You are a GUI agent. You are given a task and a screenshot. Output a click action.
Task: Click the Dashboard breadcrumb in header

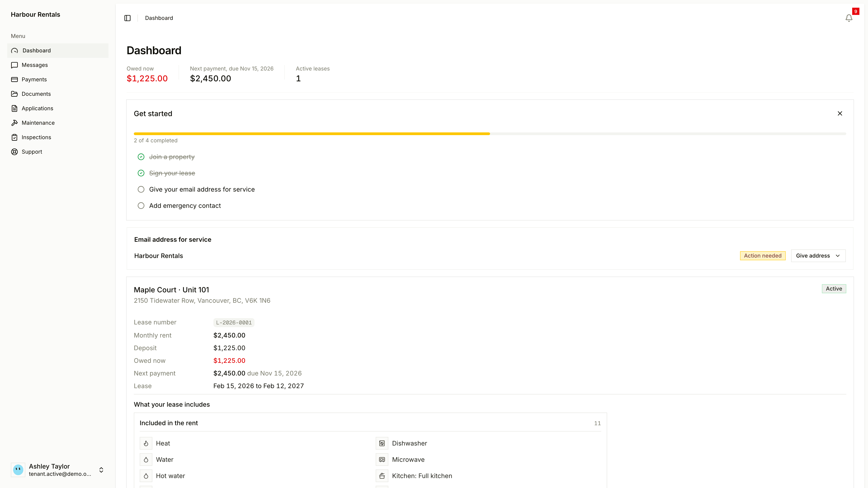[159, 18]
